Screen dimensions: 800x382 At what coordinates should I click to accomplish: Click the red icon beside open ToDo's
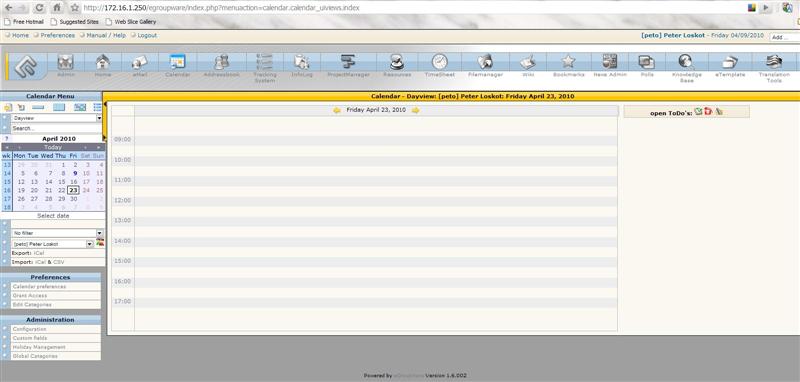pyautogui.click(x=708, y=111)
